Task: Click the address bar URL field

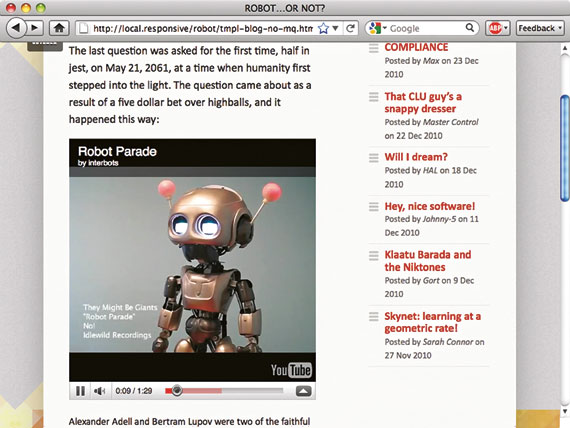Action: [202, 28]
